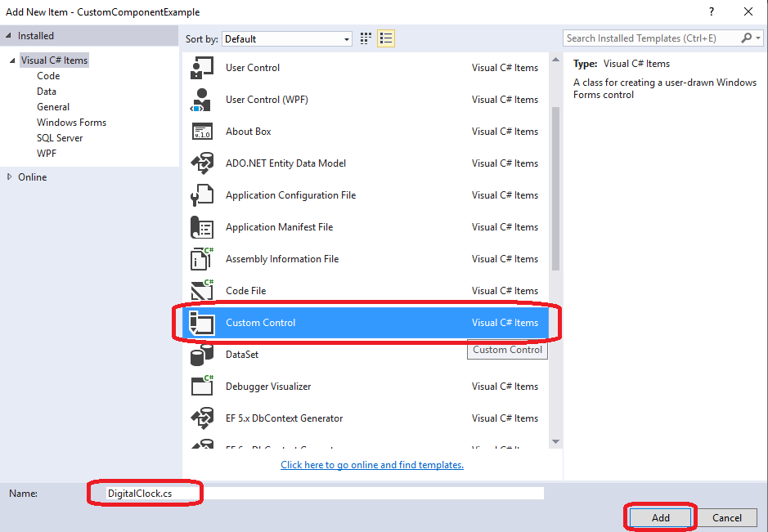Select the 'ADO.NET Entity Data Model' name
This screenshot has width=768, height=532.
click(x=286, y=163)
